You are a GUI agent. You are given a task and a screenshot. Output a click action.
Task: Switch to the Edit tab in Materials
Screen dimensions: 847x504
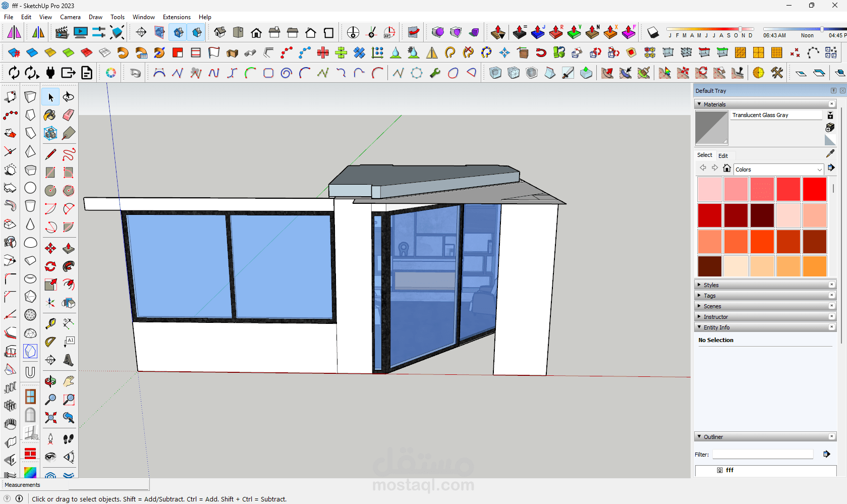click(723, 156)
